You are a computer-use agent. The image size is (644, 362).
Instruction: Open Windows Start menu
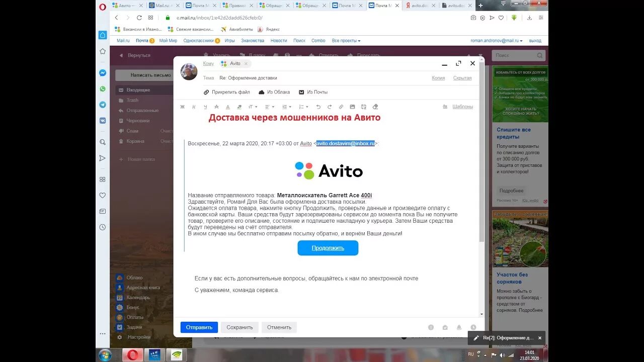[105, 355]
